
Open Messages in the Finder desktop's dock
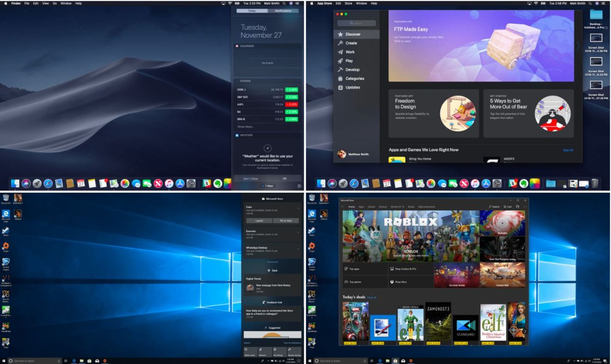(x=136, y=184)
